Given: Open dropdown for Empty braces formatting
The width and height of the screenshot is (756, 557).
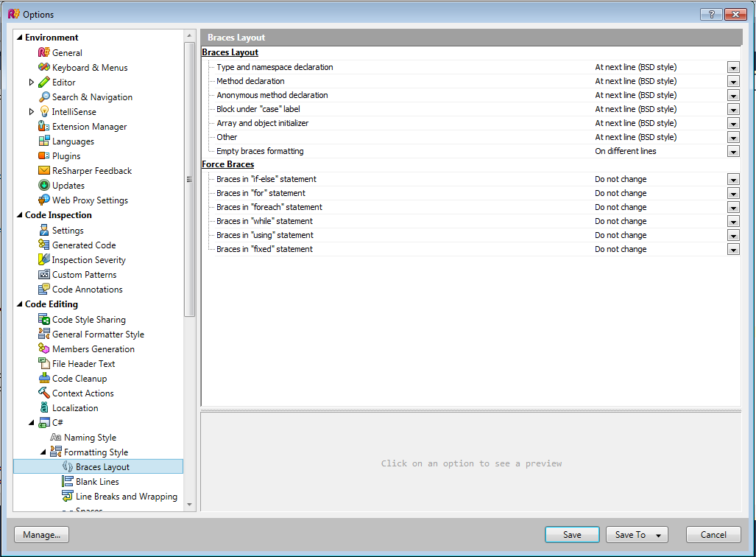Looking at the screenshot, I should [x=733, y=152].
